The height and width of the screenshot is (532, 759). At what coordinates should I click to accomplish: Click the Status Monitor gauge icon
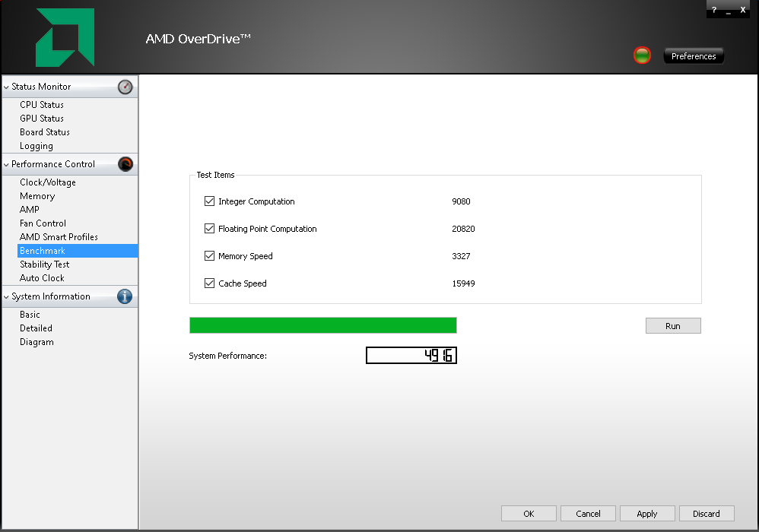pos(125,87)
